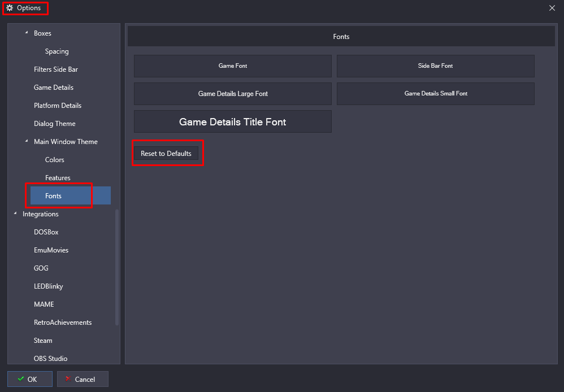Select Colors under Main Window Theme
Screen dimensions: 564x392
click(55, 160)
